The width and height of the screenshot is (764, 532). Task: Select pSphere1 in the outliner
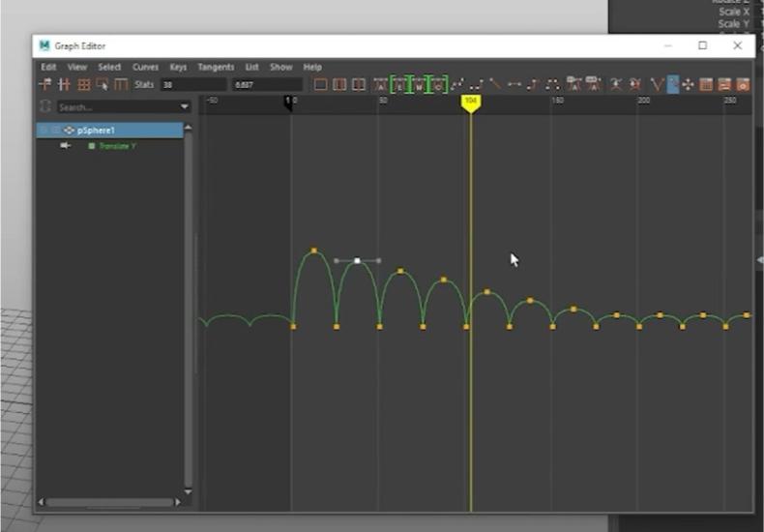click(x=109, y=130)
